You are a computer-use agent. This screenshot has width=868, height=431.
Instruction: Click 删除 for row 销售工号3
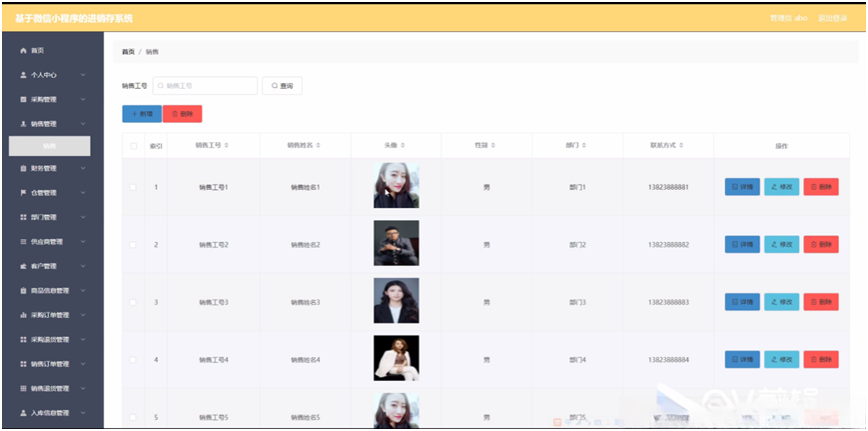click(x=821, y=302)
